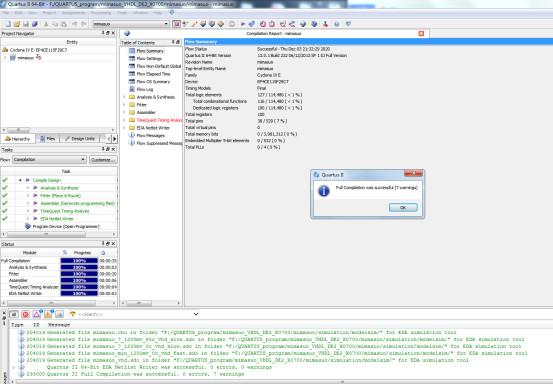Click OK in the Quartus II dialog
553x384 pixels.
403,207
